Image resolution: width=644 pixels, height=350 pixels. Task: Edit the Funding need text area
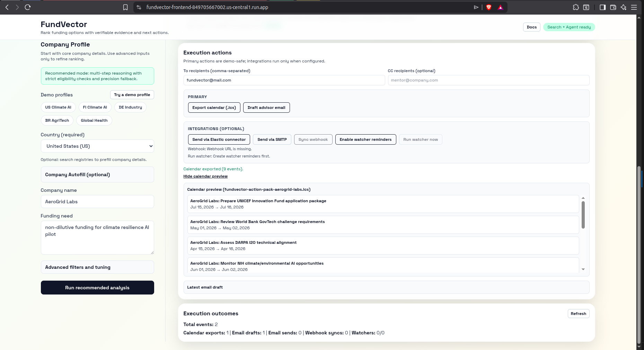click(x=97, y=238)
